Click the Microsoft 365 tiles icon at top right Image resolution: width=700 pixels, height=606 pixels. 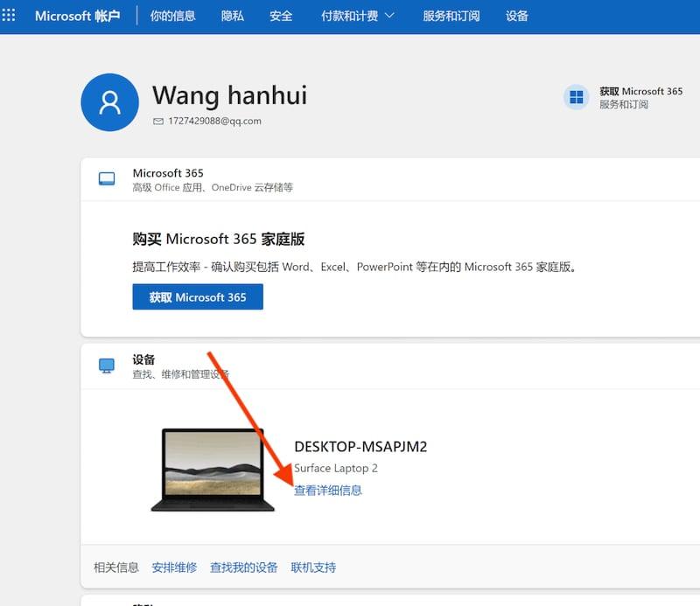pos(577,97)
